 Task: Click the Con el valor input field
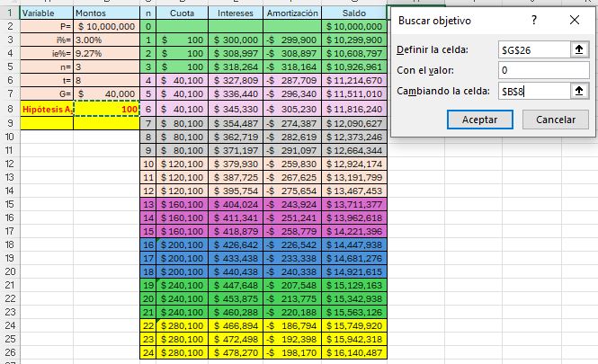coord(543,70)
